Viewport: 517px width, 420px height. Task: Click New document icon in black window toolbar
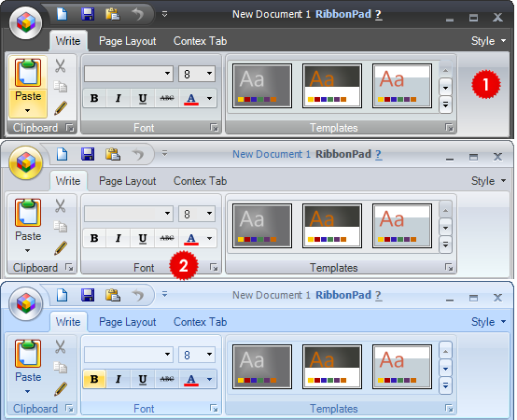(x=62, y=14)
